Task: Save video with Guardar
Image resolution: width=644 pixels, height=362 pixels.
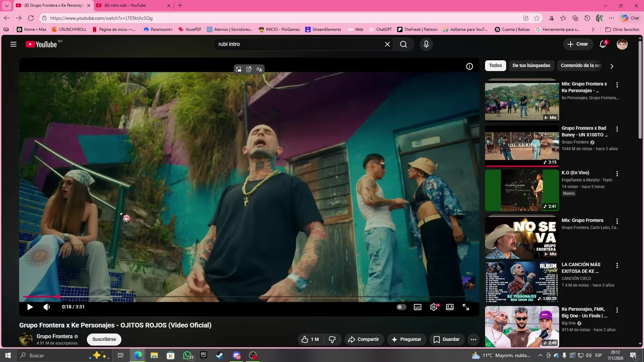Action: [x=447, y=339]
